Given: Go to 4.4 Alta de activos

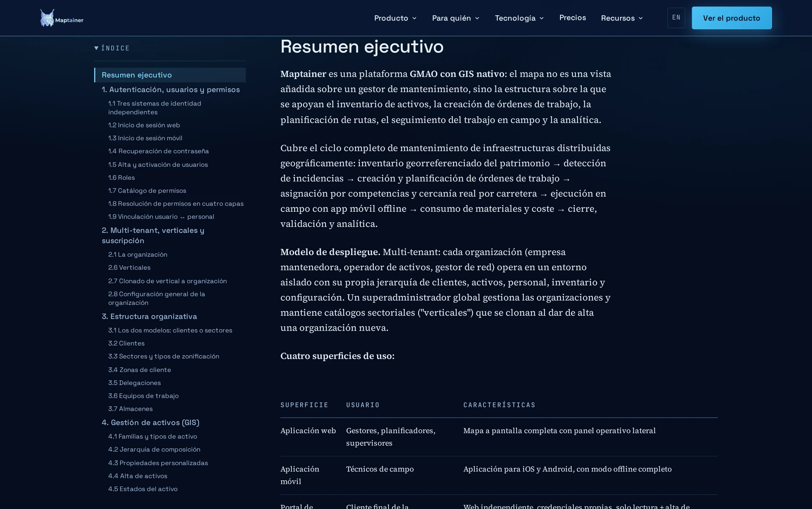Looking at the screenshot, I should click(138, 476).
